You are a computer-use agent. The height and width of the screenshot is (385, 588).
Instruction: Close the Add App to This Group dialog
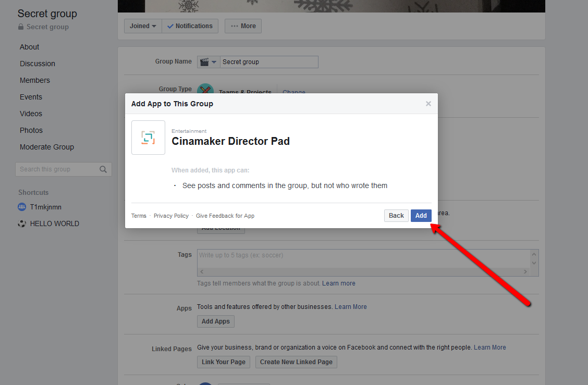(428, 104)
